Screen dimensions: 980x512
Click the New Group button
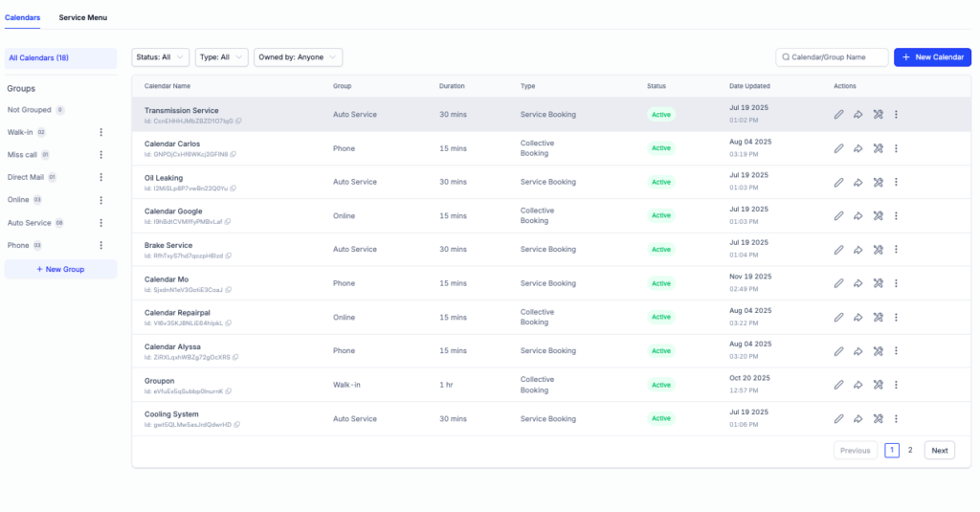click(60, 270)
